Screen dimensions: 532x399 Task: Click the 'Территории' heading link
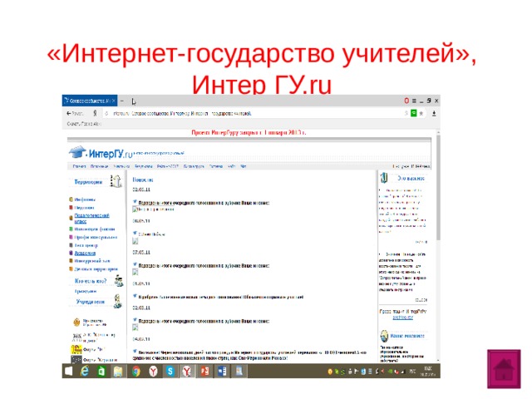(88, 182)
